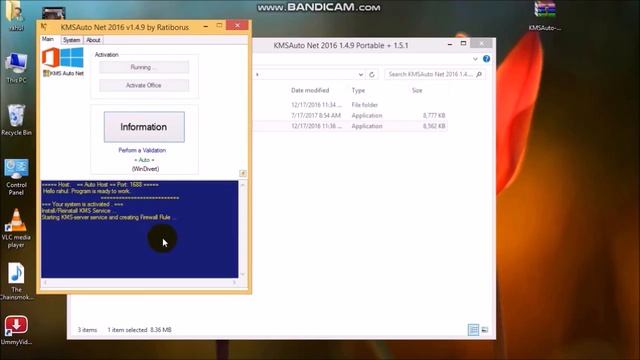640x360 pixels.
Task: Launch UmmyVideo downloader shortcut
Action: pos(16,331)
